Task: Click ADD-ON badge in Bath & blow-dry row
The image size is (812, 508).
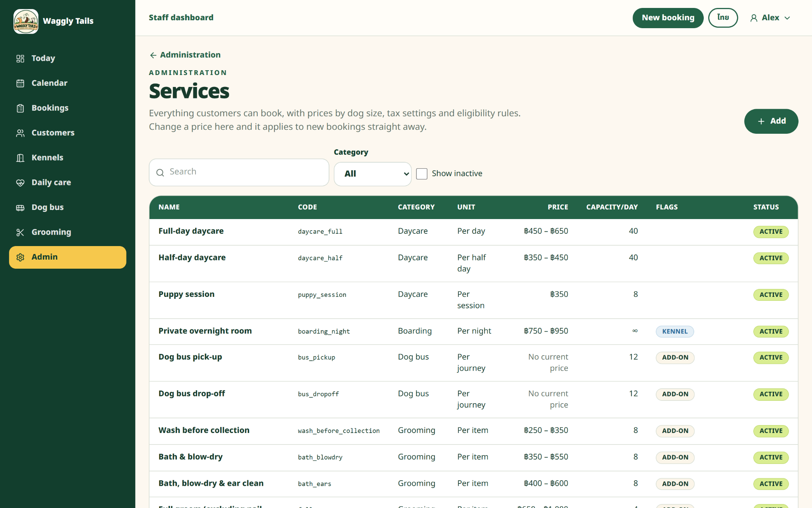Action: pos(675,457)
